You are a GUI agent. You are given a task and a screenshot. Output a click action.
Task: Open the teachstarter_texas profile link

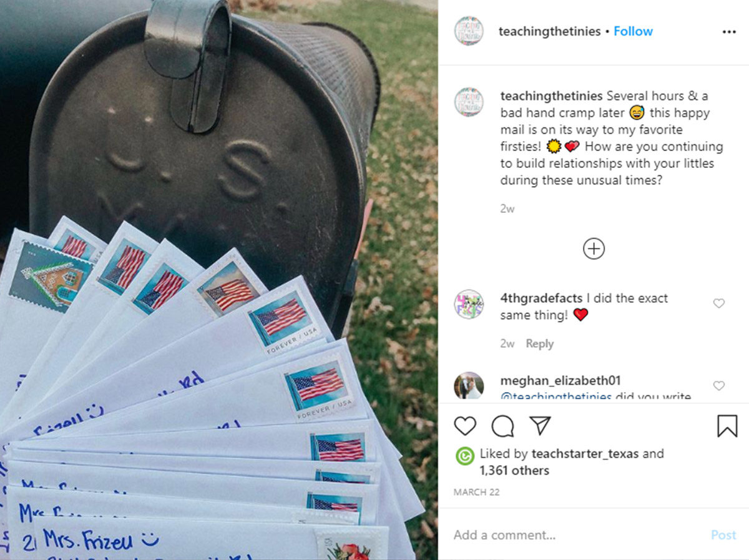coord(585,454)
